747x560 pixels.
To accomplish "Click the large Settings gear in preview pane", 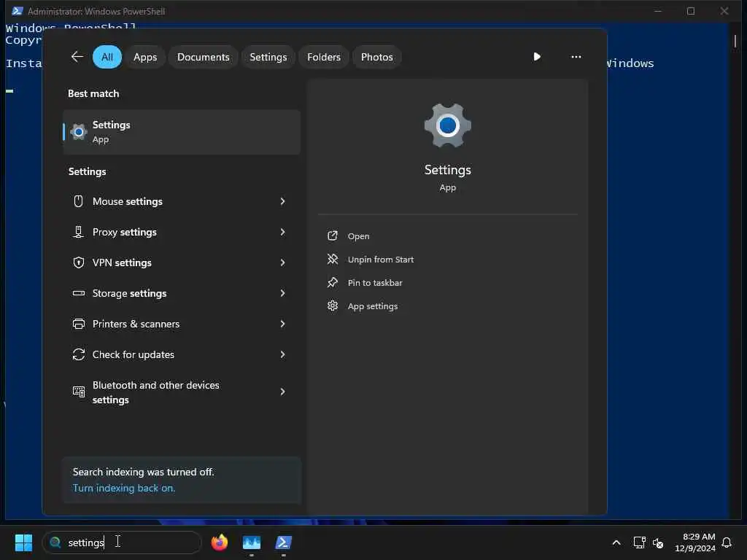I will (x=448, y=125).
